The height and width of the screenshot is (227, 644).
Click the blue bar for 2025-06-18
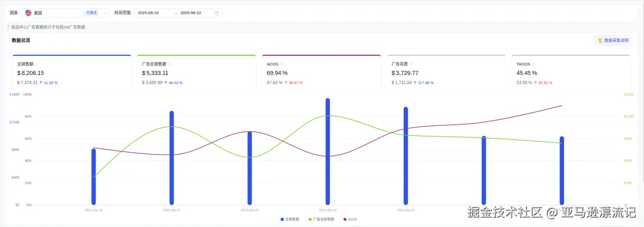pyautogui.click(x=250, y=168)
